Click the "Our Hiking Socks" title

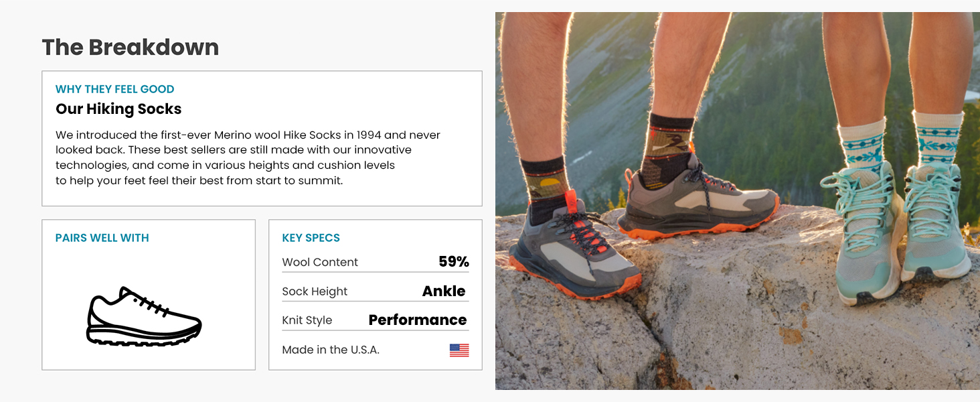click(x=118, y=109)
